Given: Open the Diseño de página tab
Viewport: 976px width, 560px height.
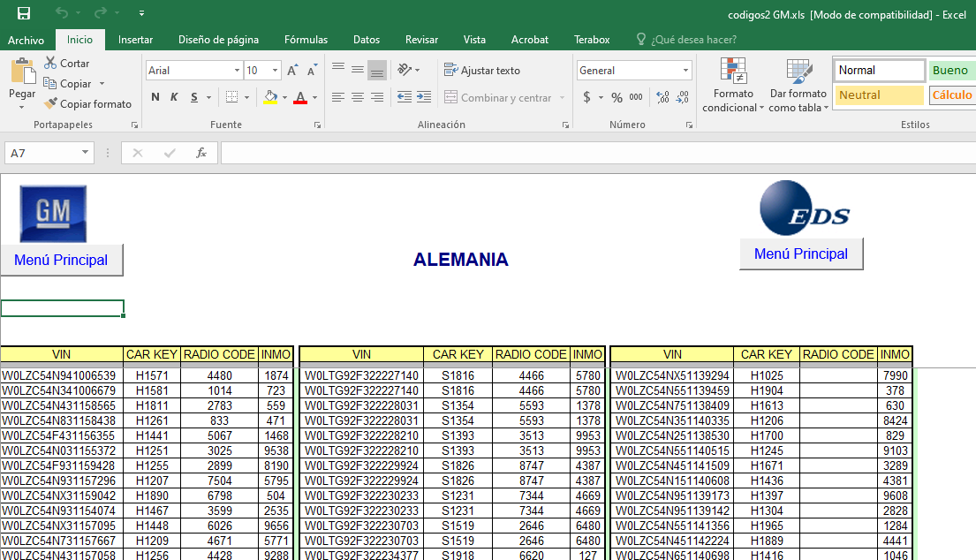Looking at the screenshot, I should click(x=218, y=40).
